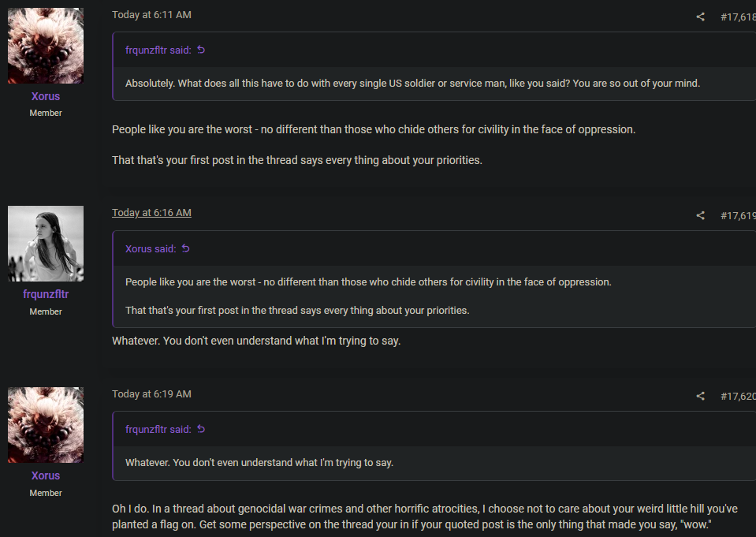The width and height of the screenshot is (756, 537).
Task: Jump to quoted Xorus post arrow icon
Action: pos(185,248)
